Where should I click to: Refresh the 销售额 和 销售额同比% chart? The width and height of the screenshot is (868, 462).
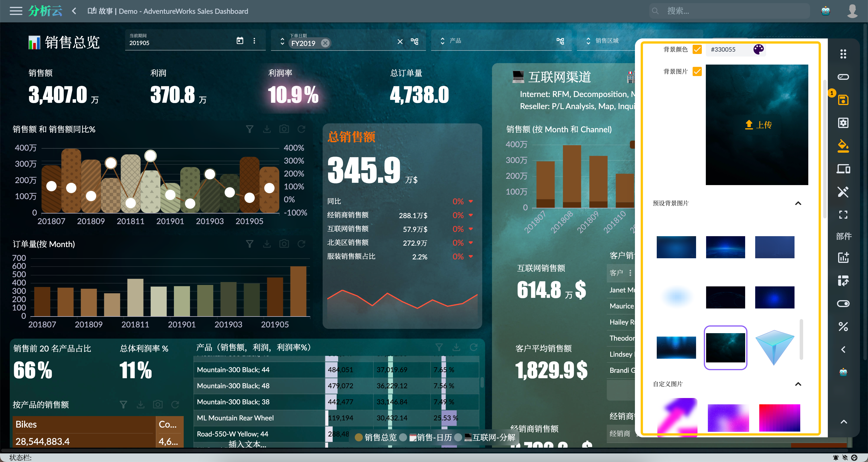(301, 129)
